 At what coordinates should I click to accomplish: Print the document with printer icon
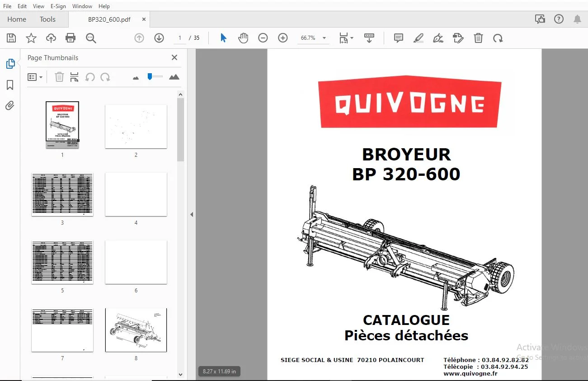(71, 38)
